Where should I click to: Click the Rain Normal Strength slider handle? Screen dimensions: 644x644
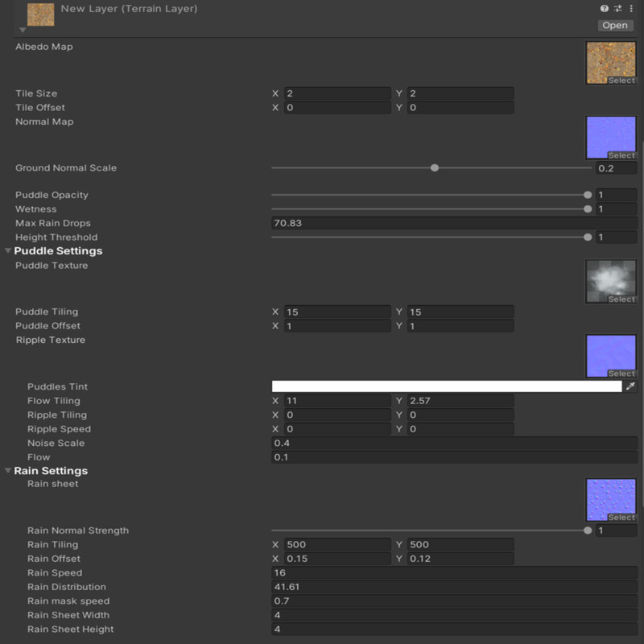tap(588, 530)
